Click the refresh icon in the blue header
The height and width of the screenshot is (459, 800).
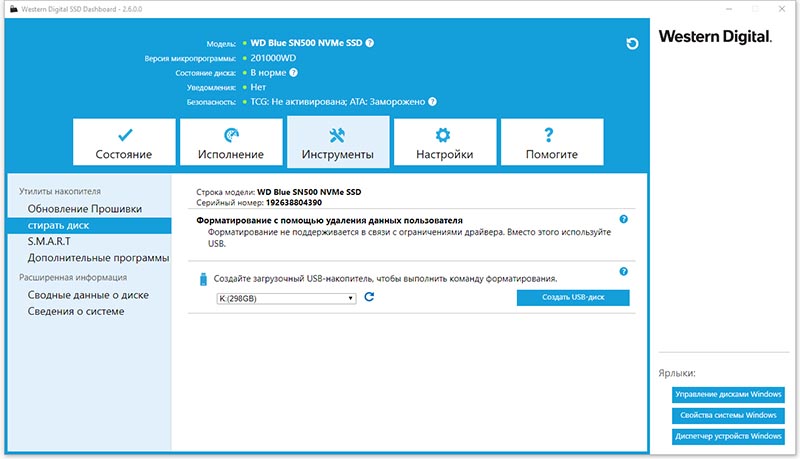tap(632, 43)
